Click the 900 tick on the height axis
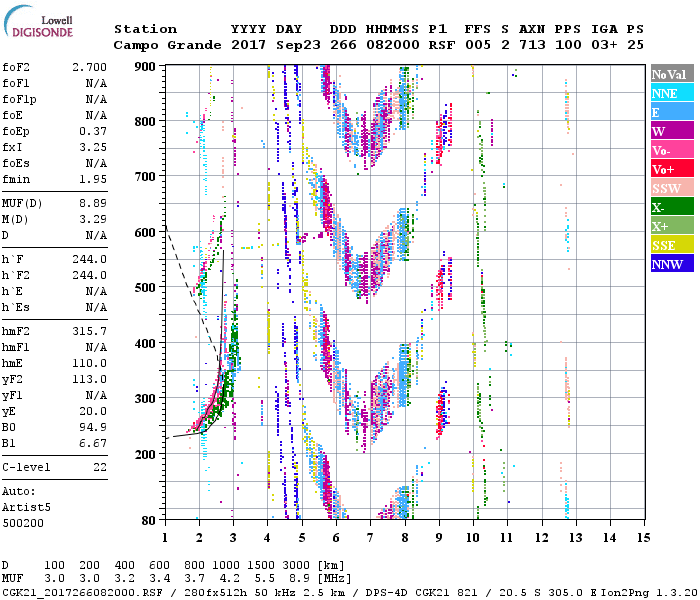Image resolution: width=700 pixels, height=600 pixels. pos(147,66)
